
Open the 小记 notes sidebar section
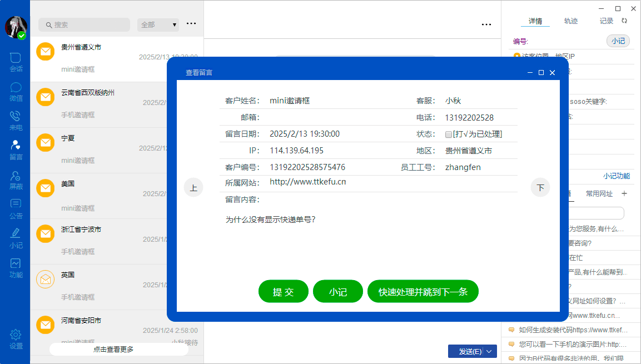pyautogui.click(x=16, y=239)
